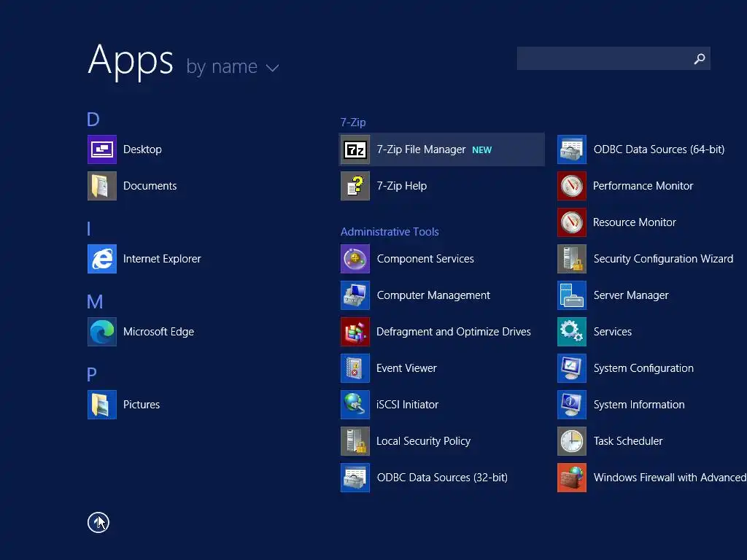Open System Information icon
747x560 pixels.
coord(572,405)
